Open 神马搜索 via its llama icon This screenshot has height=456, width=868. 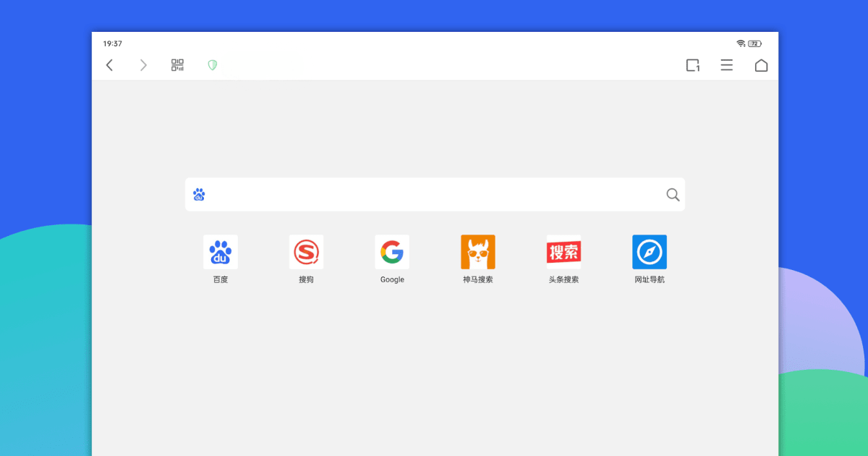(477, 252)
